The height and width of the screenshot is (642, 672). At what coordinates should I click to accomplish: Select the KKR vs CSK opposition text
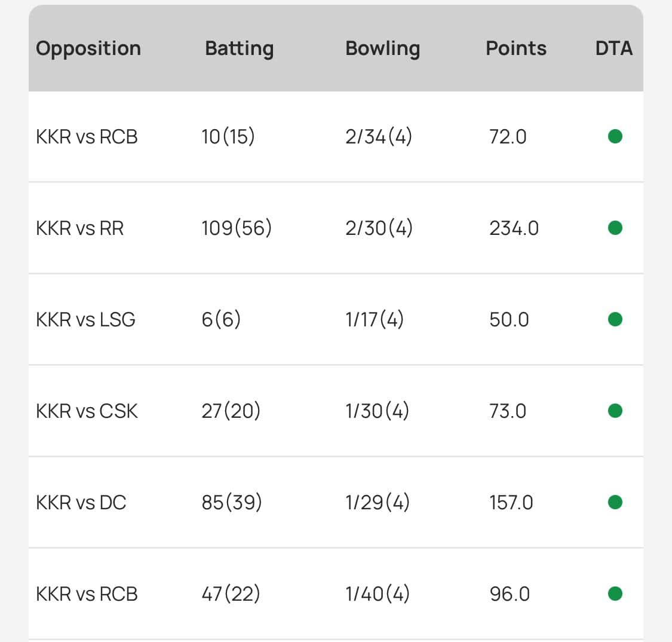(87, 411)
